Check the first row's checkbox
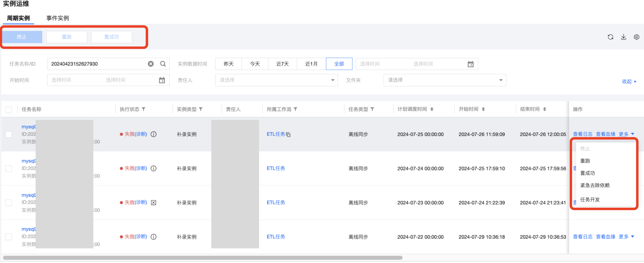644x263 pixels. (9, 134)
